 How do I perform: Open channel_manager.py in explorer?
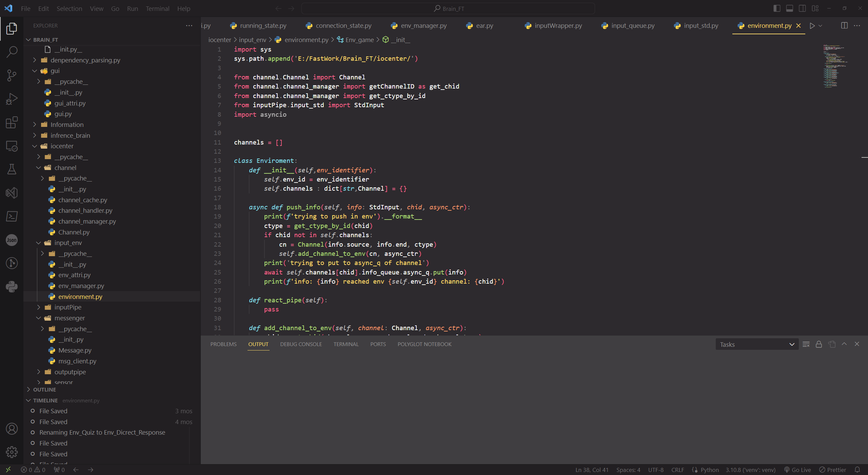coord(87,221)
